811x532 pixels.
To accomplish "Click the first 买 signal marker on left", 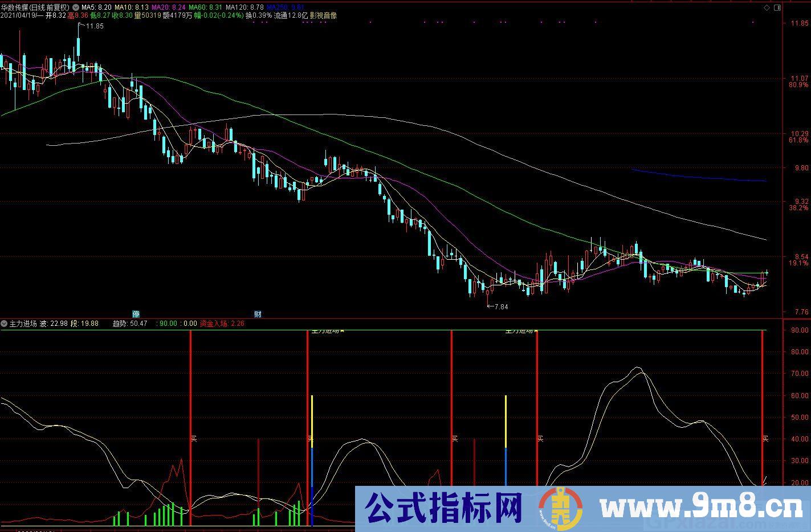I will [194, 439].
